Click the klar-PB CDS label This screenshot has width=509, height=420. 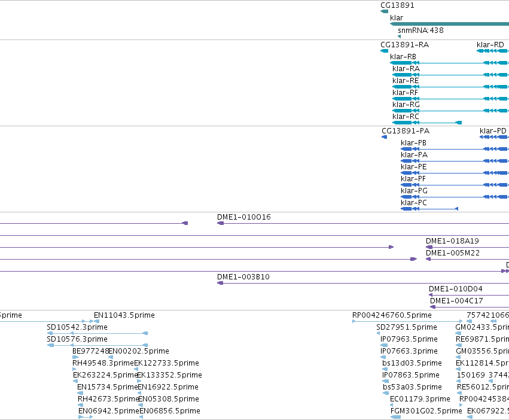(413, 143)
